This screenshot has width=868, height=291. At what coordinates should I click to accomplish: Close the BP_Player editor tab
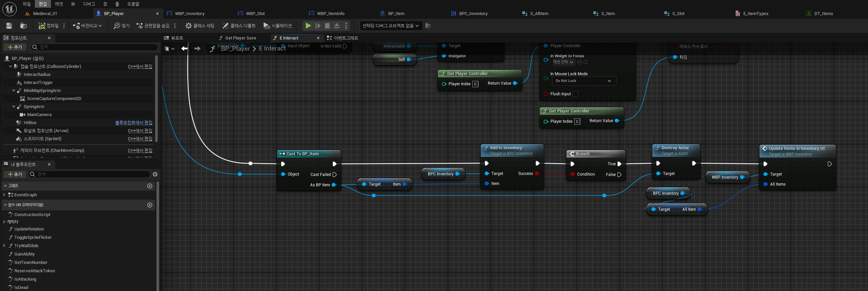[157, 14]
